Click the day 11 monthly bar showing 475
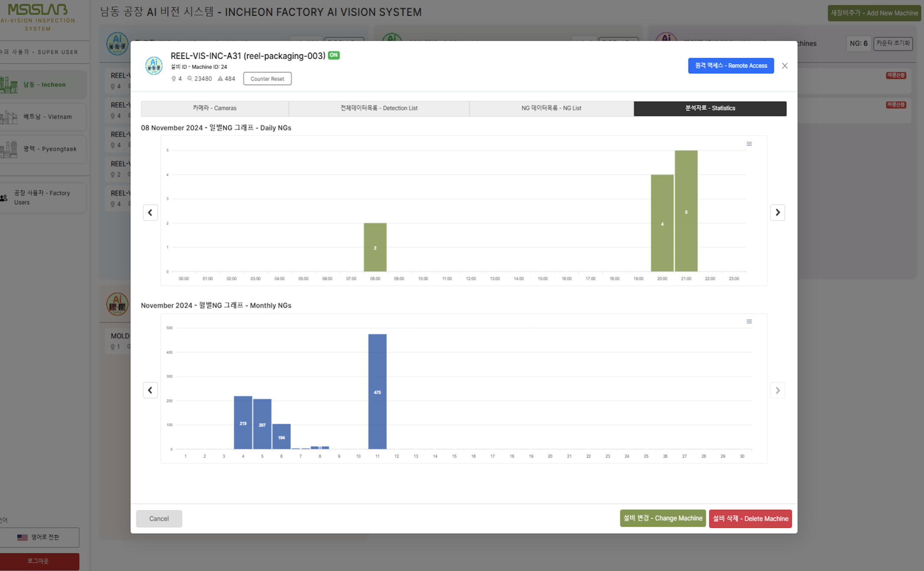 pyautogui.click(x=377, y=392)
